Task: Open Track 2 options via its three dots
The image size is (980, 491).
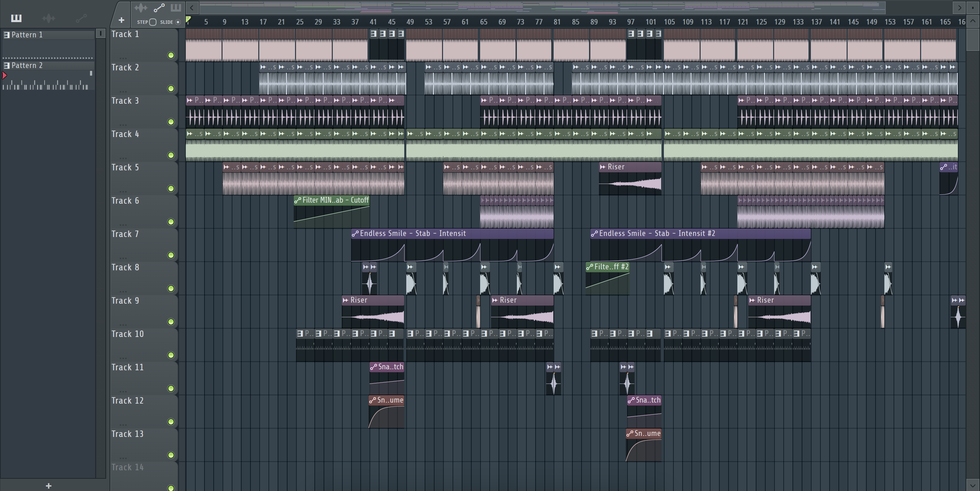Action: click(123, 91)
